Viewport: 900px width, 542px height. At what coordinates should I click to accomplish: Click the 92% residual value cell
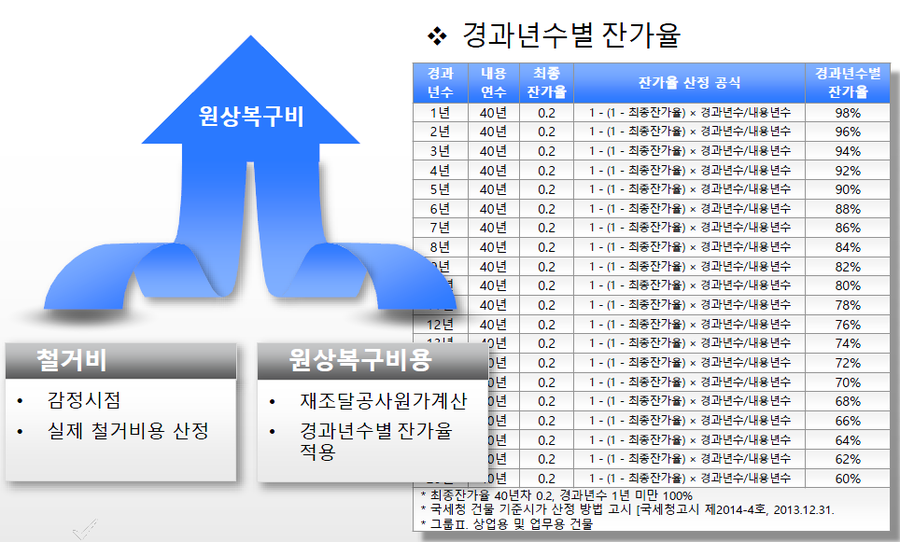[848, 171]
